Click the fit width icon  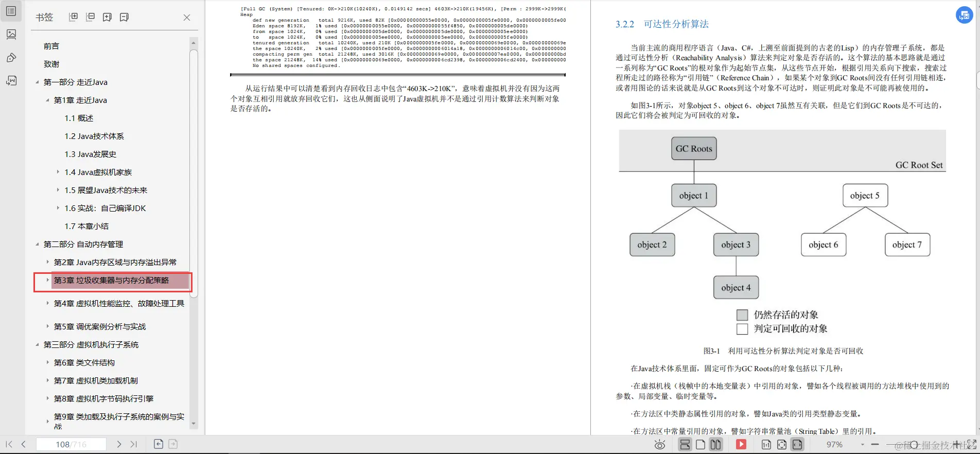[797, 445]
